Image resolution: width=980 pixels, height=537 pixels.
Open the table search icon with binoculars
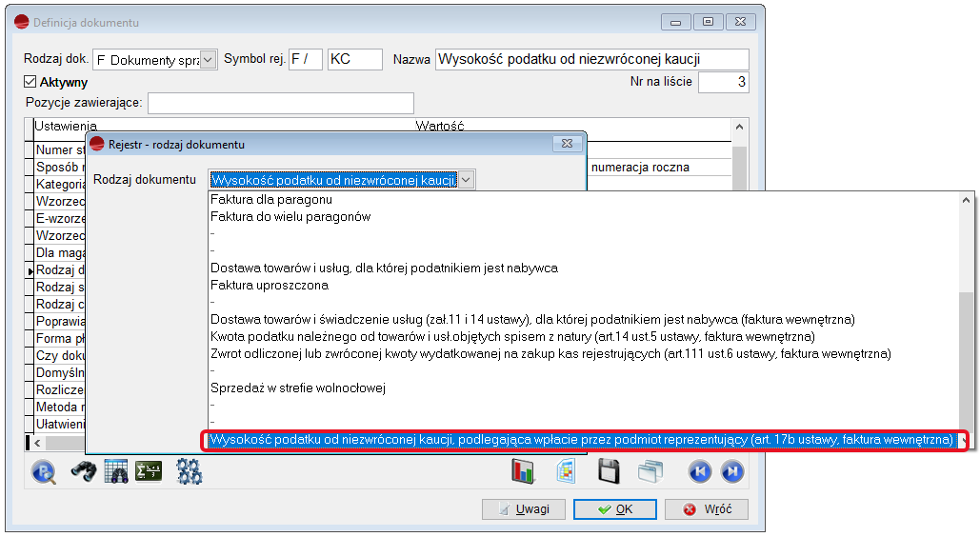(116, 471)
